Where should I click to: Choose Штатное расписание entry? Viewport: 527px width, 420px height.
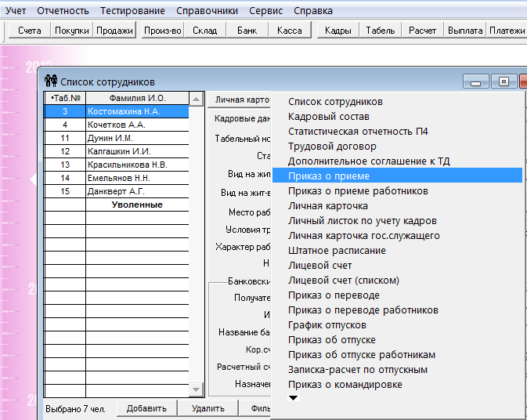coord(397,251)
